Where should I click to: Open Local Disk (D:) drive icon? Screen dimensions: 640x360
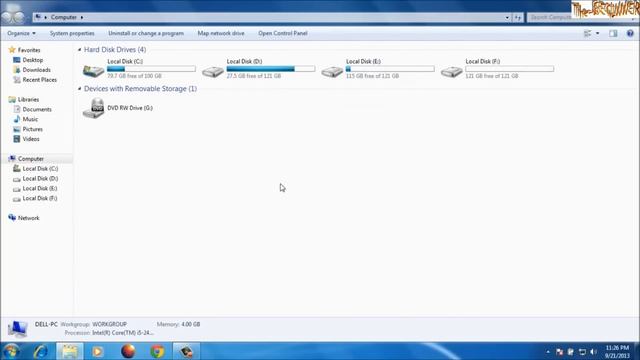click(213, 71)
